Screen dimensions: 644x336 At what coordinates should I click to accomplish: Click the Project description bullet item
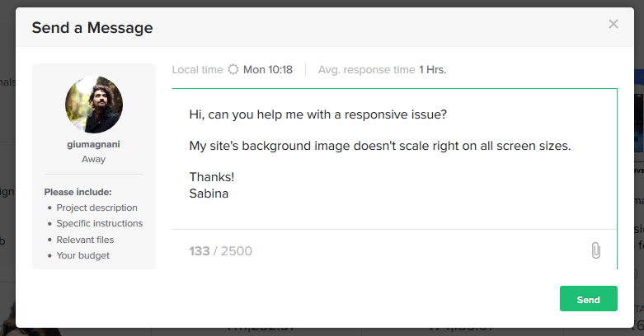tap(96, 208)
